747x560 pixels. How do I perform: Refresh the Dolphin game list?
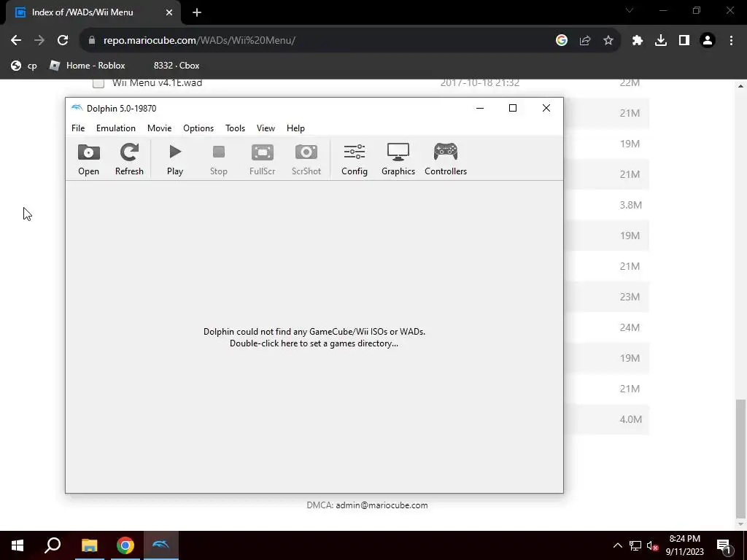(129, 159)
